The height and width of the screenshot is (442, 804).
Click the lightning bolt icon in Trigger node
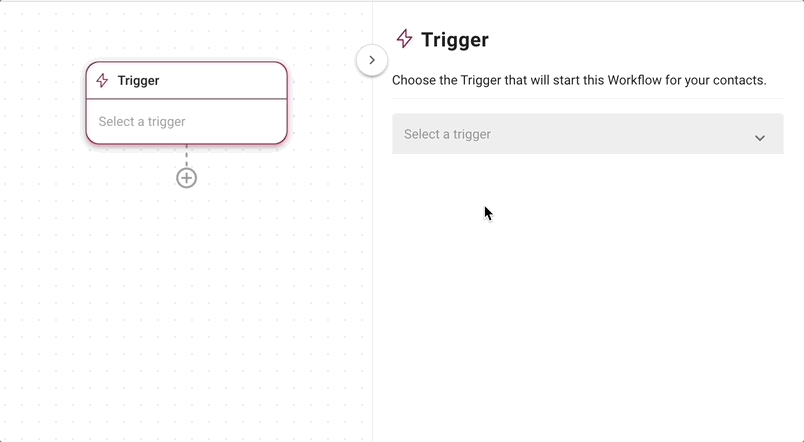click(x=103, y=81)
